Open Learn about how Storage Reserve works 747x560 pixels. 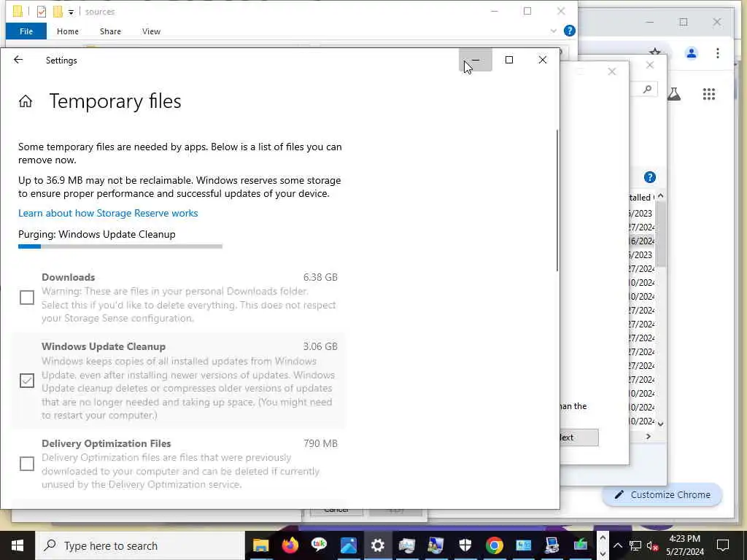(108, 213)
